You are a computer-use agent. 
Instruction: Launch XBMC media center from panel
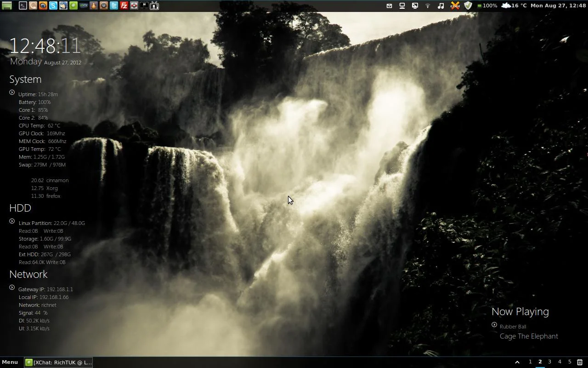click(x=84, y=6)
